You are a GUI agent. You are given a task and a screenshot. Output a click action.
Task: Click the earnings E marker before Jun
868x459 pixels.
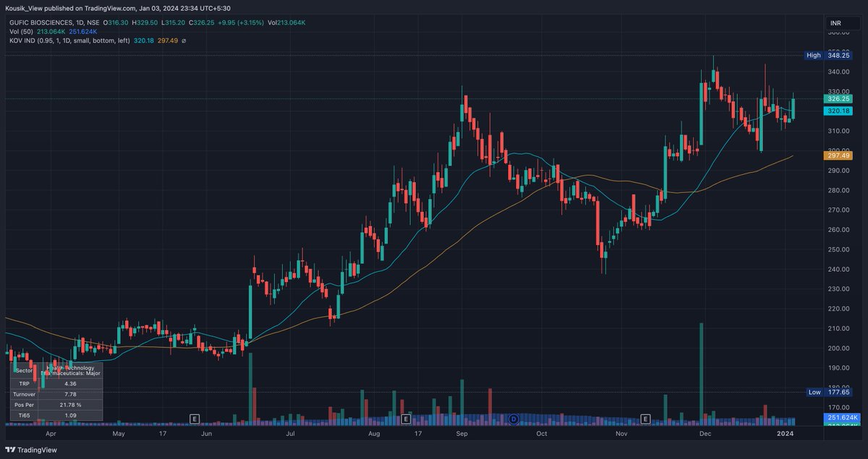pos(194,419)
